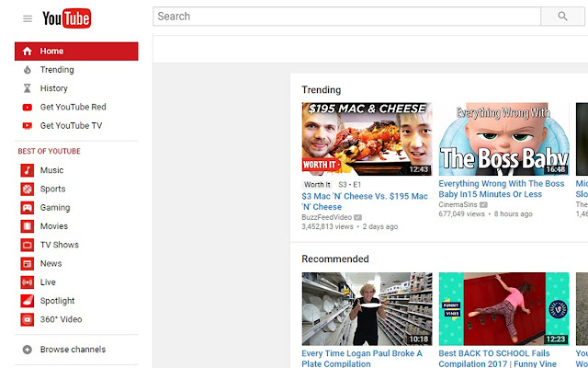Click the Gaming controller icon
This screenshot has width=588, height=368.
(x=27, y=208)
